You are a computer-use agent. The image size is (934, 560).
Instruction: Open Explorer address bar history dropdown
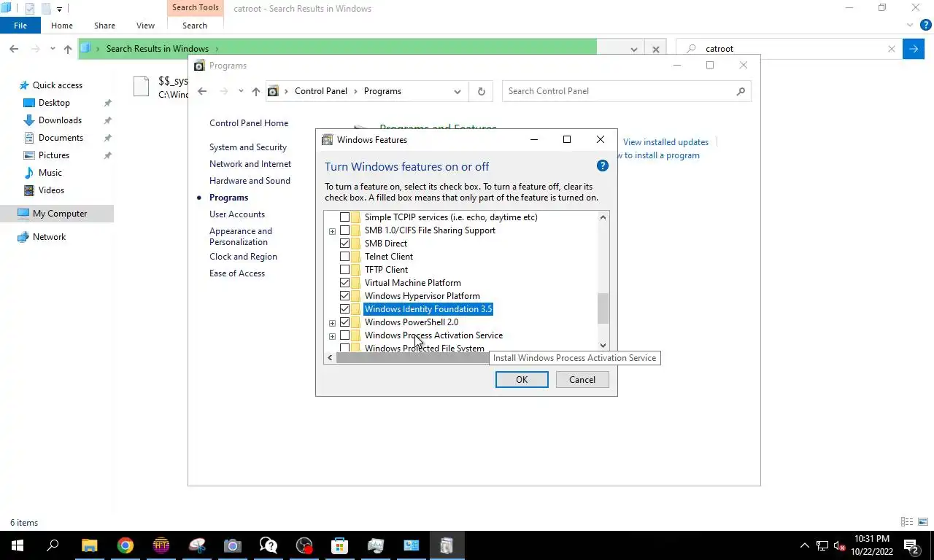click(x=633, y=49)
